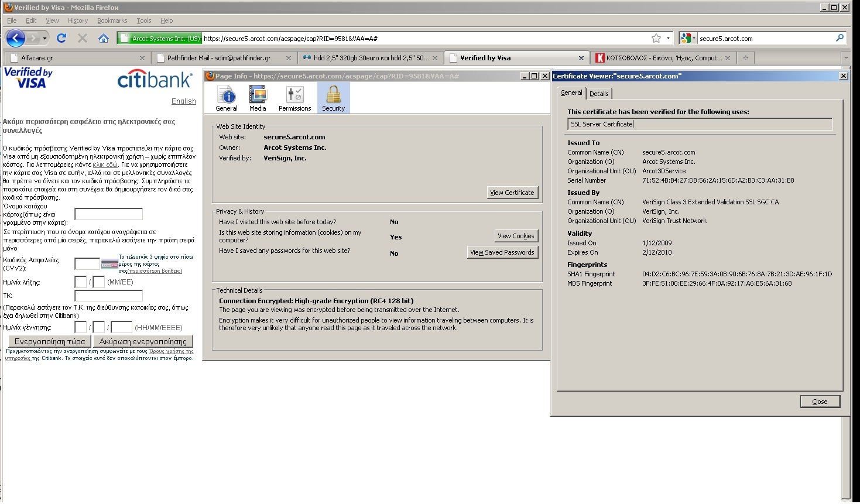Close the Certificate Viewer window X
The width and height of the screenshot is (860, 504).
click(x=844, y=76)
